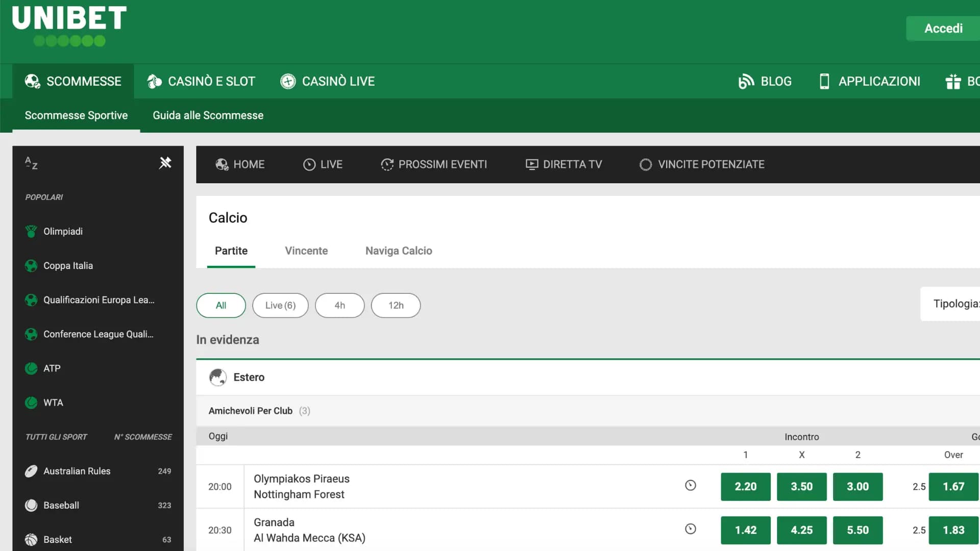
Task: Open Guida alle Scommesse
Action: (x=208, y=115)
